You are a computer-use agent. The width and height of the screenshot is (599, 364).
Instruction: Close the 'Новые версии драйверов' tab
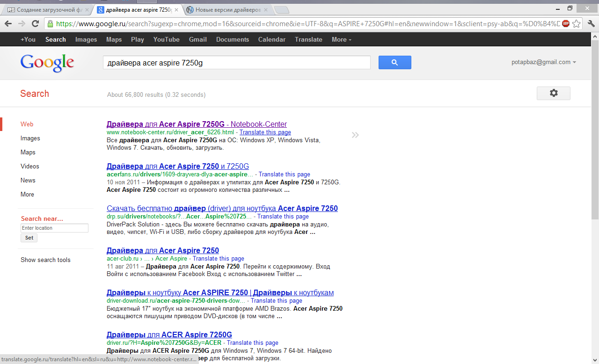coord(266,9)
